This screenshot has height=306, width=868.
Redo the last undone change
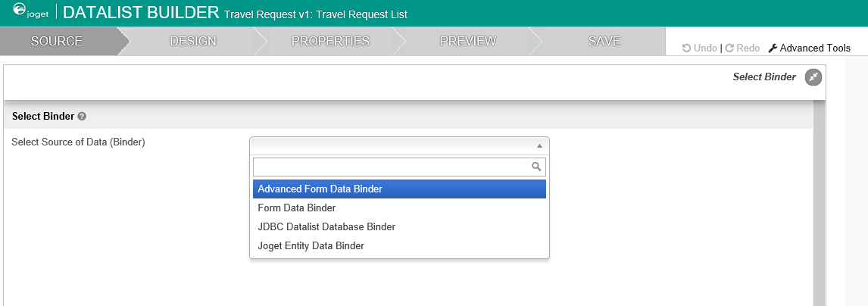(x=742, y=48)
